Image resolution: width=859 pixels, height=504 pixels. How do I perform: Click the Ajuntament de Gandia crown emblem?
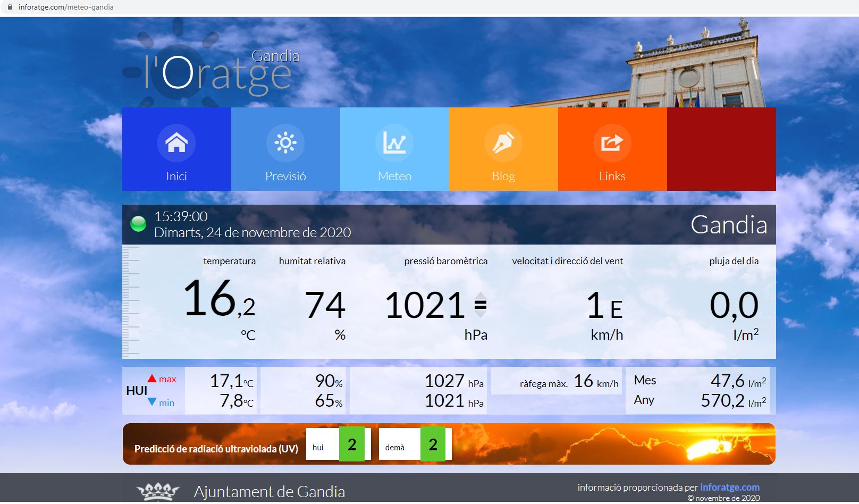[158, 491]
